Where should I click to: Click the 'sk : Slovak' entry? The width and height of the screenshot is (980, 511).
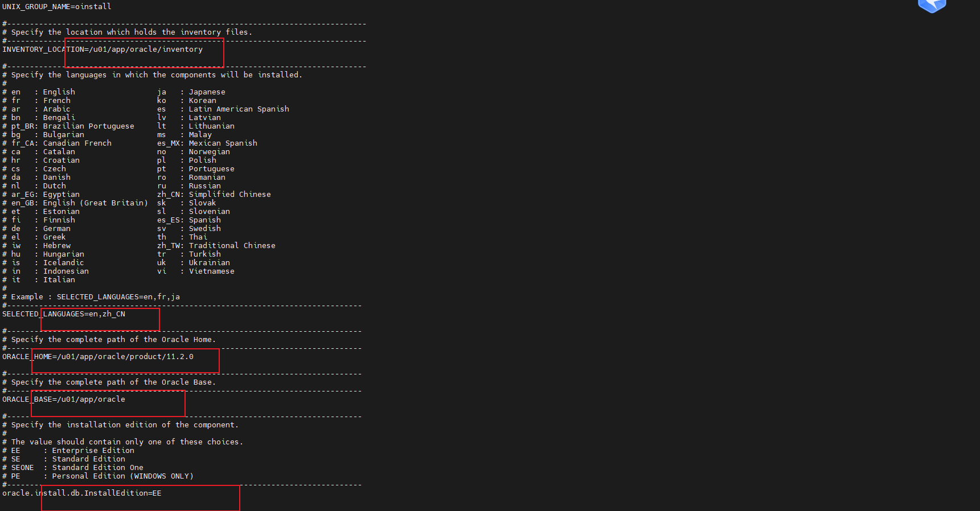[187, 203]
